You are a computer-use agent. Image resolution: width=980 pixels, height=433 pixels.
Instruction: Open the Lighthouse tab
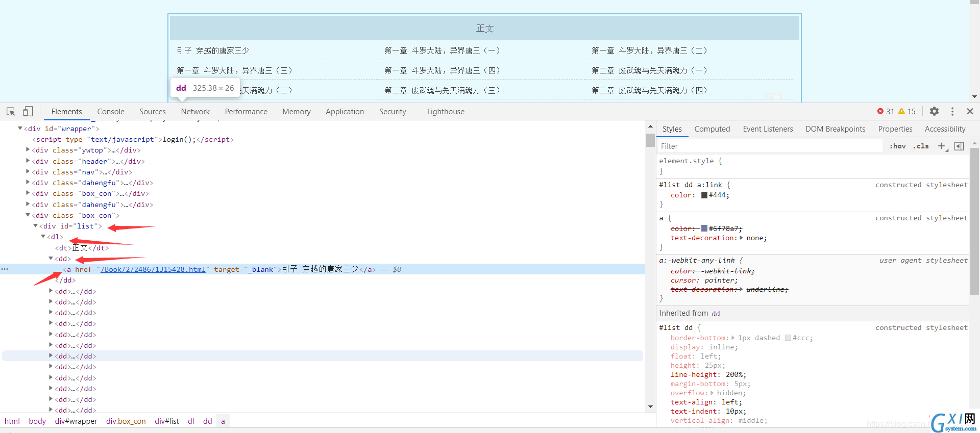pyautogui.click(x=446, y=112)
